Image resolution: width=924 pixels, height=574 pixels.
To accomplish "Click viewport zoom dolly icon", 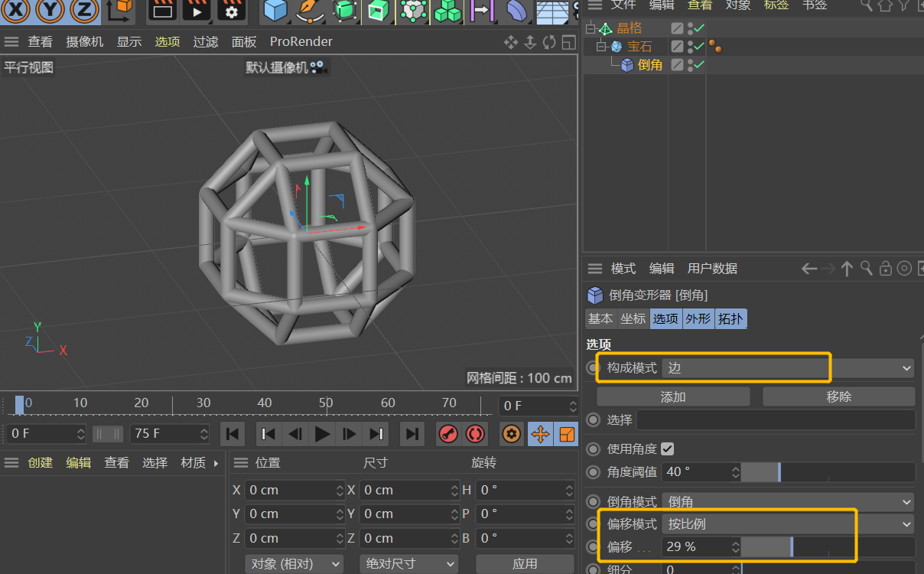I will [530, 42].
